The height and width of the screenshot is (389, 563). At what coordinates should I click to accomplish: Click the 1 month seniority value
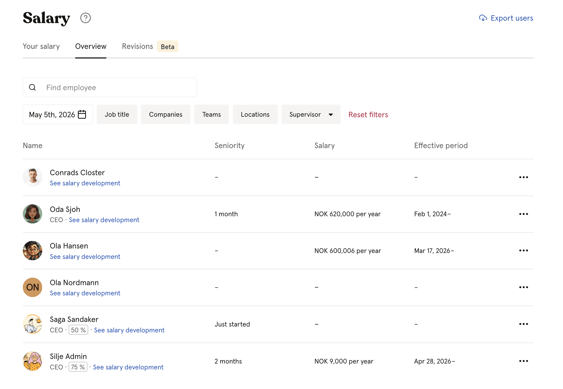click(x=226, y=214)
